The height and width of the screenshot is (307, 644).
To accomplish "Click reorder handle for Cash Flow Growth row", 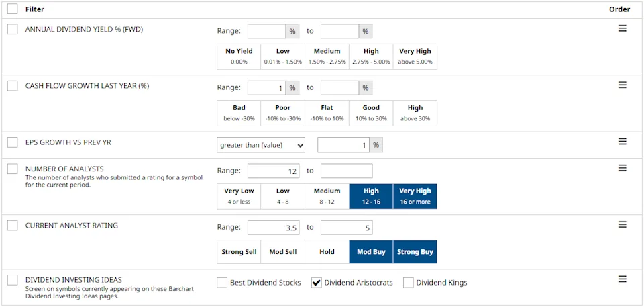I will coord(622,85).
